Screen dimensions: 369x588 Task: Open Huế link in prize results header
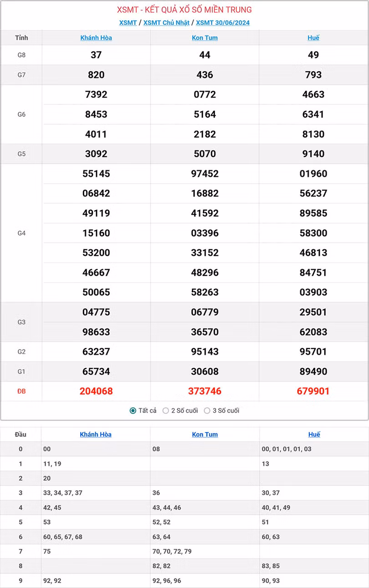tap(313, 38)
